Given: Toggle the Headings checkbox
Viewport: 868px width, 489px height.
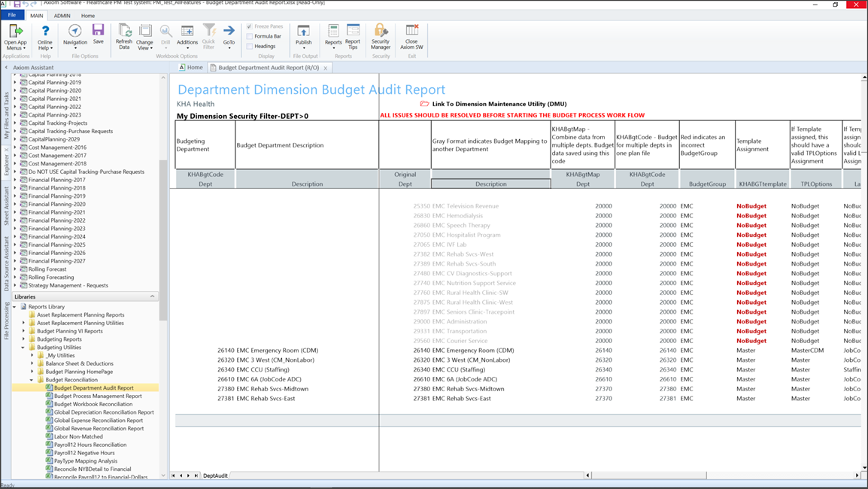Looking at the screenshot, I should [x=250, y=46].
